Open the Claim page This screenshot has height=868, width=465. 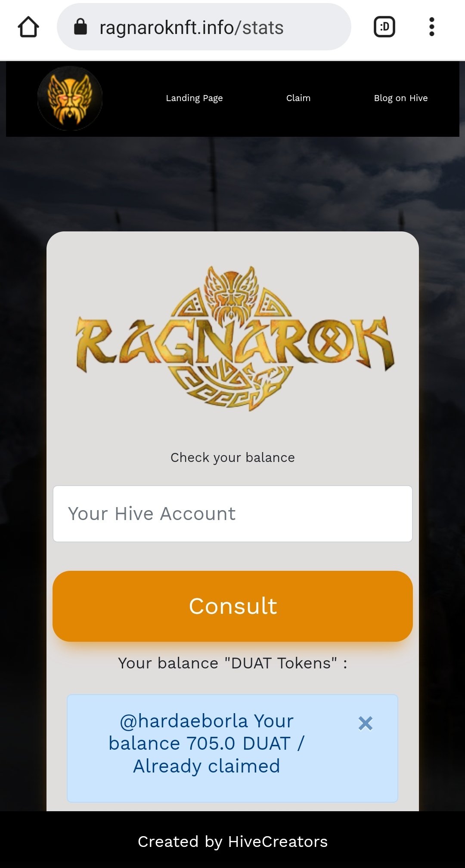(x=298, y=98)
